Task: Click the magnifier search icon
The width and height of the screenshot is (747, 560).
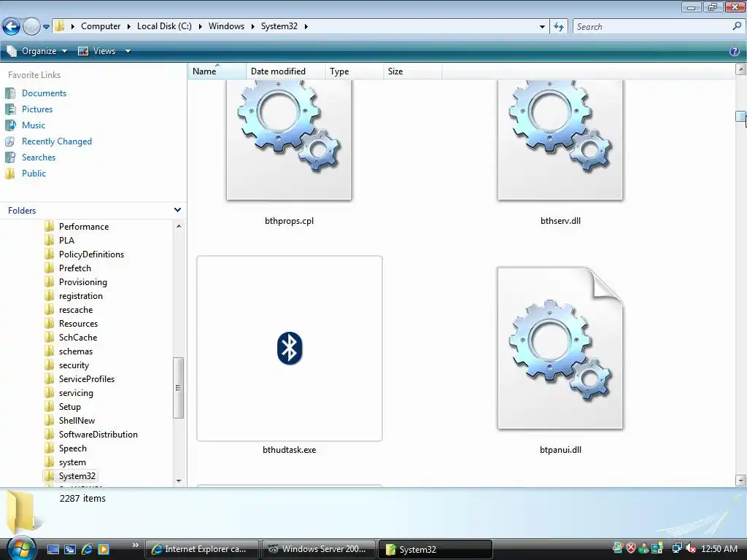Action: click(737, 26)
